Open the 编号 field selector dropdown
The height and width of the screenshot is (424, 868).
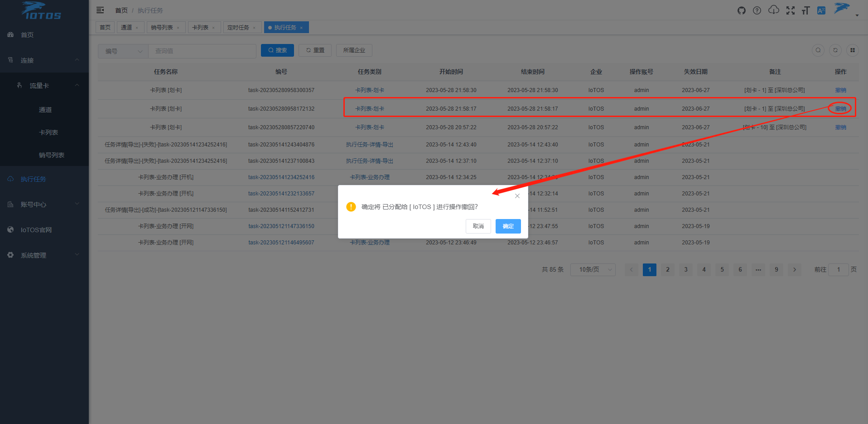pyautogui.click(x=123, y=51)
